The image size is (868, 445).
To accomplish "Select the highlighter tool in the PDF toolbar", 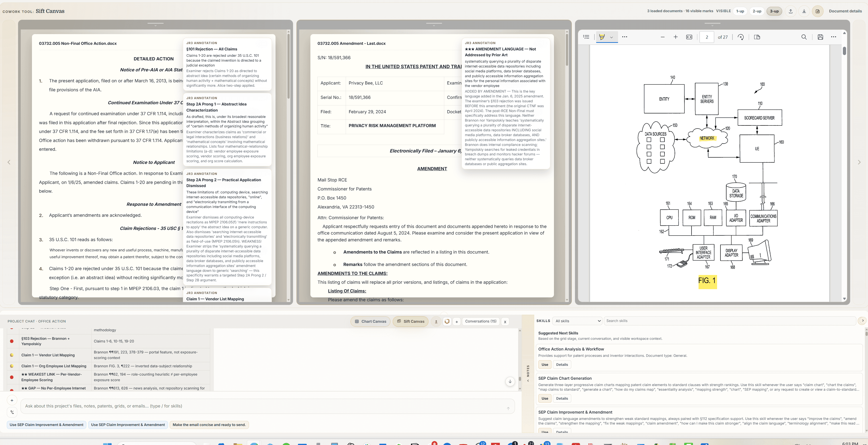I will click(x=603, y=37).
